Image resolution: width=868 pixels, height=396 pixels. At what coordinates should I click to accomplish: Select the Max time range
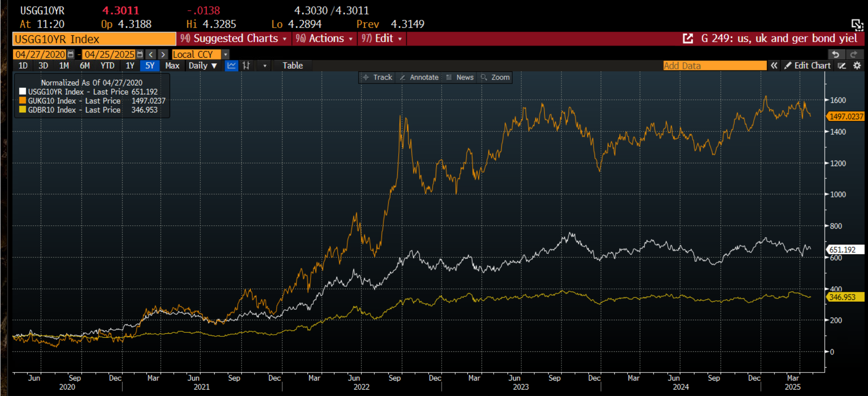point(172,65)
